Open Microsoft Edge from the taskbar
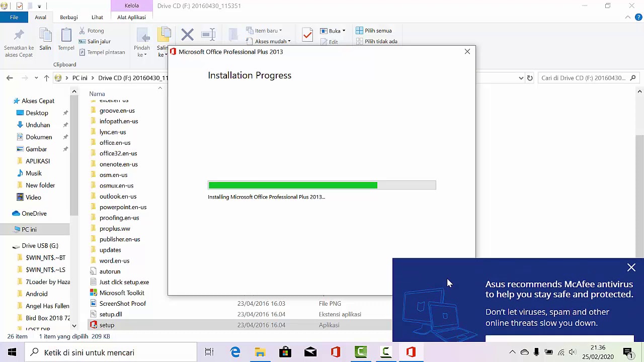Screen dimensions: 644x362 pos(235,352)
